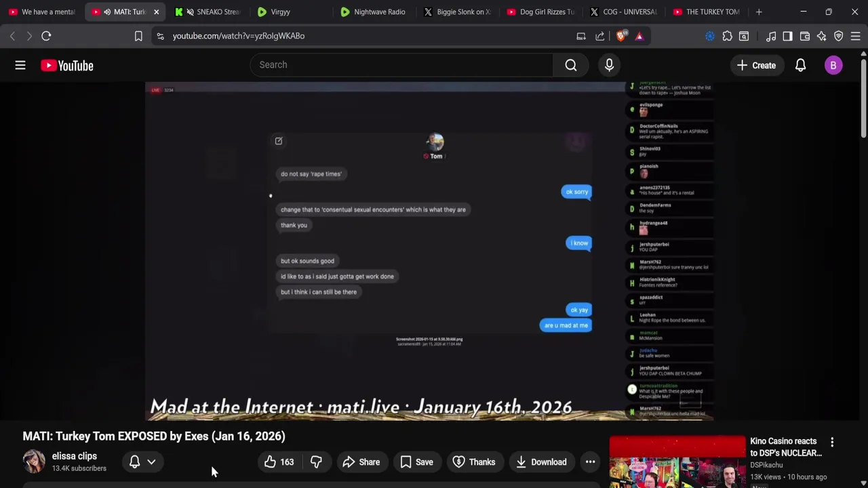
Task: Toggle the channel notification bell
Action: pyautogui.click(x=134, y=462)
